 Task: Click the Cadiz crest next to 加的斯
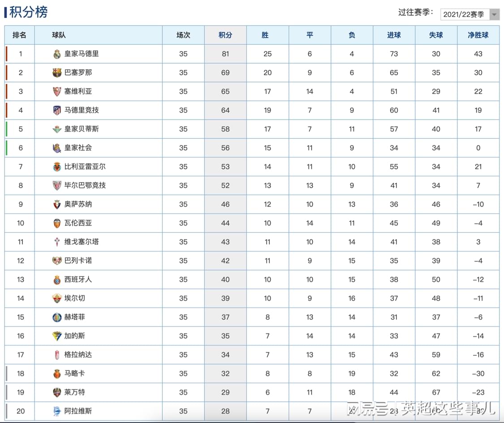57,336
